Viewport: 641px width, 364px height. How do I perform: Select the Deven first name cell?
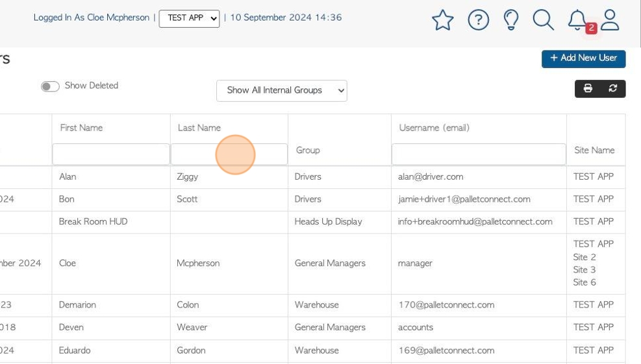(71, 327)
